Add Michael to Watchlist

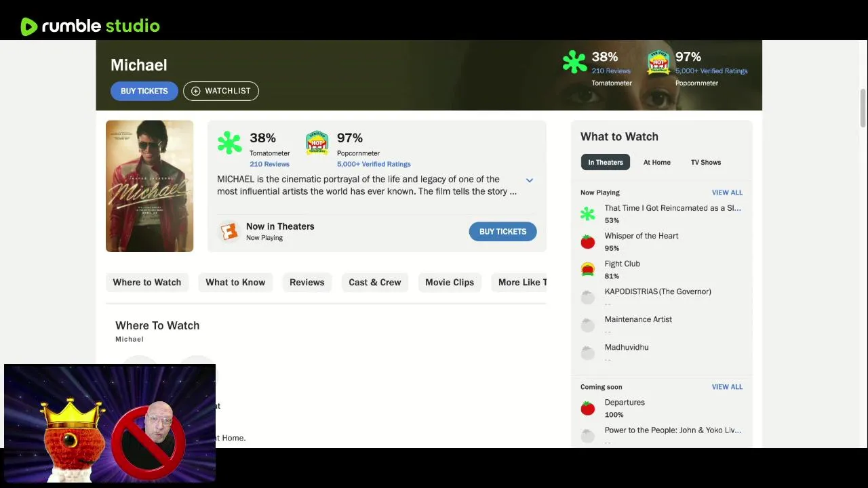point(221,91)
